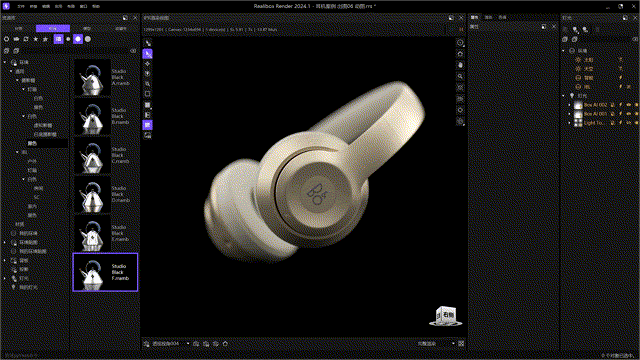Open the first menu in the top menu bar
This screenshot has height=360, width=640.
point(20,7)
